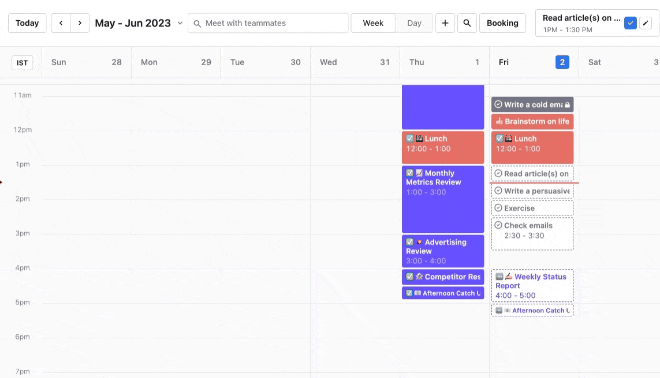Viewport: 660px width, 378px height.
Task: Toggle checkbox on Monthly Metrics Review
Action: pyautogui.click(x=410, y=173)
